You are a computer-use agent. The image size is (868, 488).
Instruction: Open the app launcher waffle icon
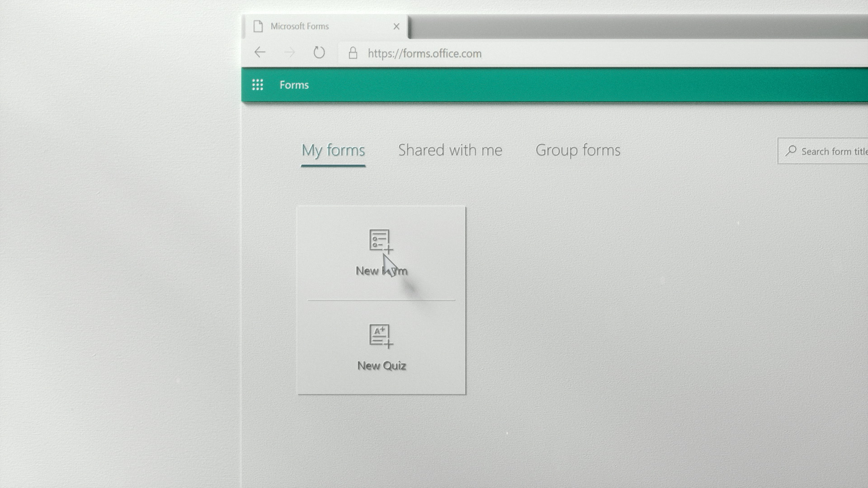coord(258,85)
